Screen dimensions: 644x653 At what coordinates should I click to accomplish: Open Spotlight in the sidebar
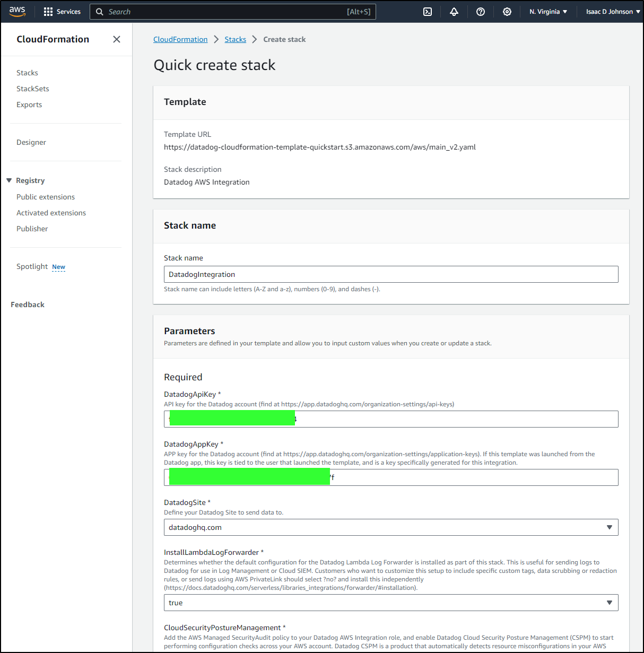(x=32, y=266)
